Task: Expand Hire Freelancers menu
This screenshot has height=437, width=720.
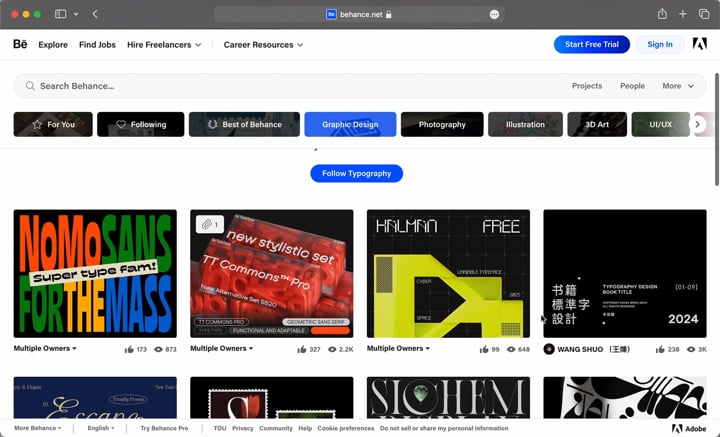Action: click(164, 45)
